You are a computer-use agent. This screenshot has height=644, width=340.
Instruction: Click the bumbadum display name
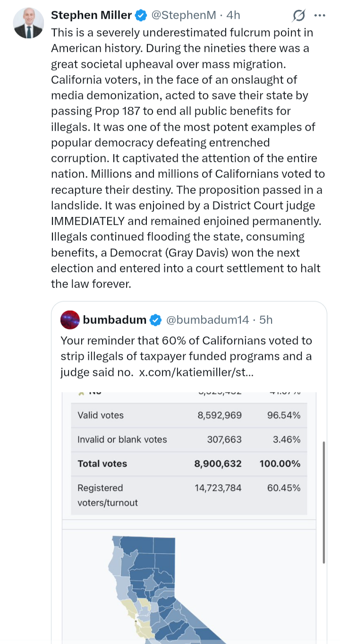point(114,320)
